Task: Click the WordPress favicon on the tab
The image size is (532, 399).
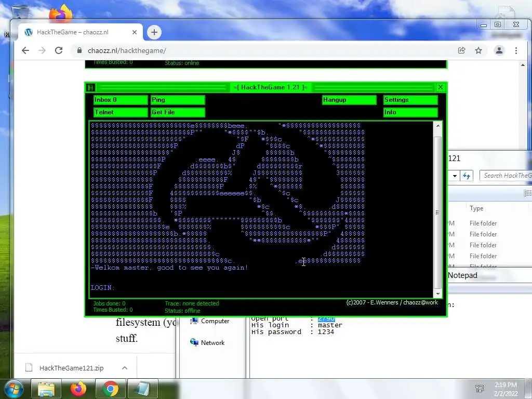Action: 29,32
